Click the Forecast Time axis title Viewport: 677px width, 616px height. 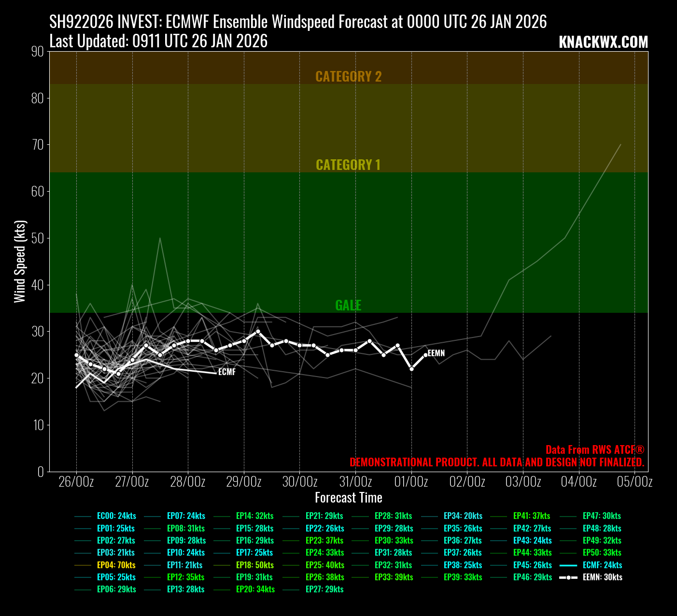pyautogui.click(x=348, y=498)
